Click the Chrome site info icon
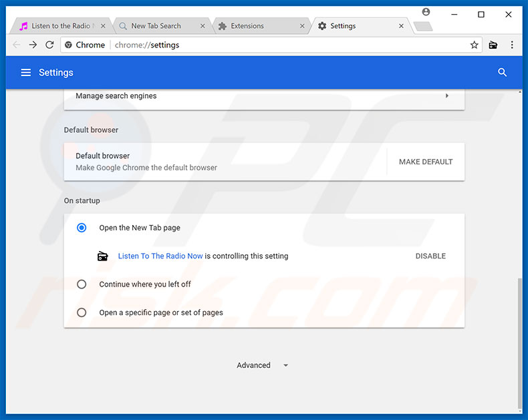 tap(68, 45)
